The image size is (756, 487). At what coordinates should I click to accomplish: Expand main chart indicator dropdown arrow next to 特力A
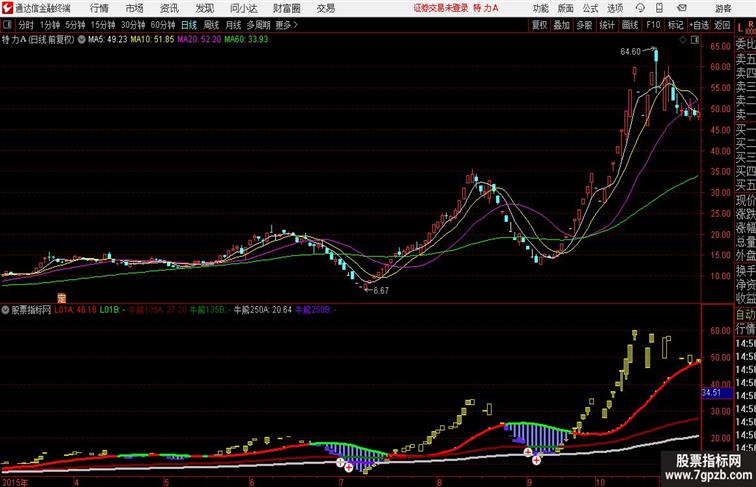pos(81,40)
